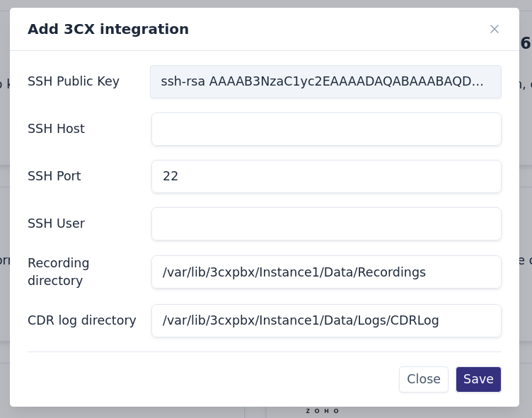
Task: Click the Recording directory path field
Action: pyautogui.click(x=326, y=272)
